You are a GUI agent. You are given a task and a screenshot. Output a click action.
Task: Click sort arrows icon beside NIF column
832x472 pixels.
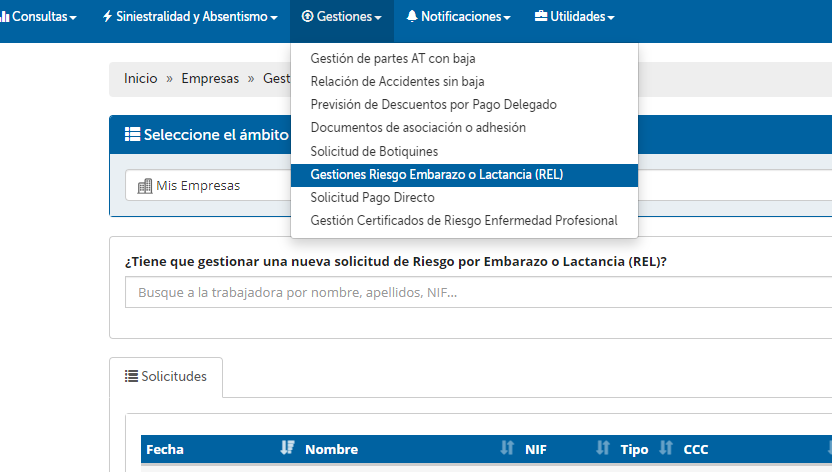603,449
